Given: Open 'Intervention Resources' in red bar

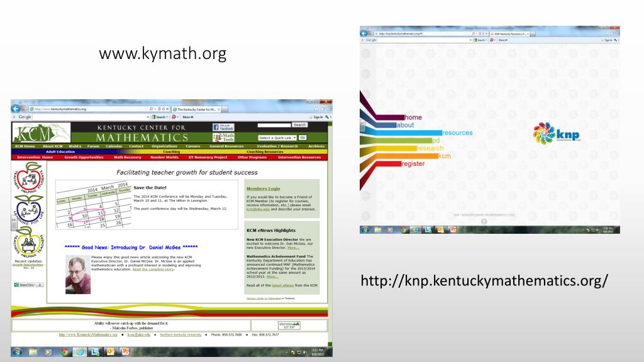Looking at the screenshot, I should pos(299,157).
